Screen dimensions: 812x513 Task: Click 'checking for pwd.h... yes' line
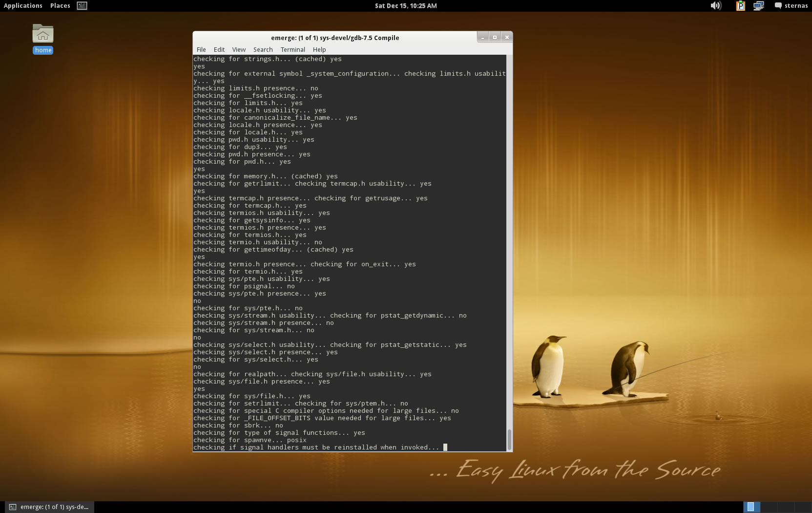(x=242, y=161)
